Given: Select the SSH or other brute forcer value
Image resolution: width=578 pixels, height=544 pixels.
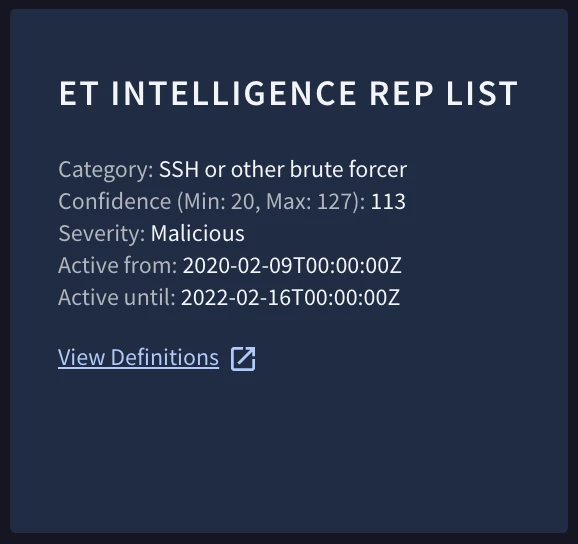Looking at the screenshot, I should click(283, 170).
